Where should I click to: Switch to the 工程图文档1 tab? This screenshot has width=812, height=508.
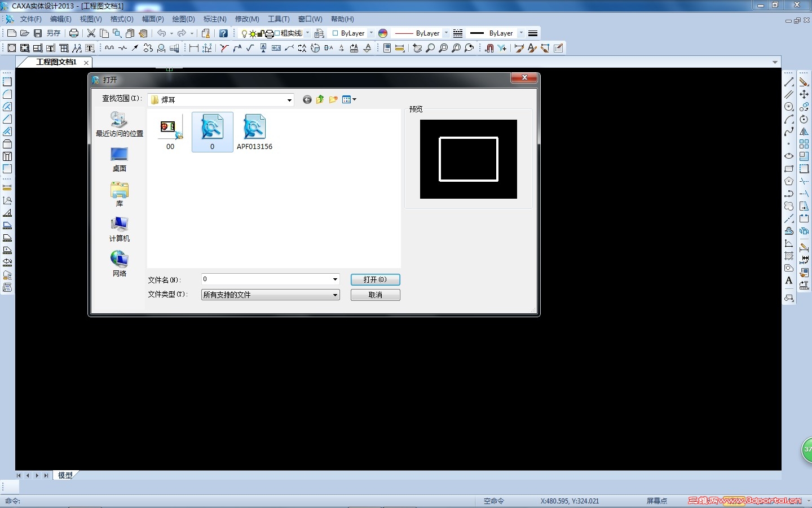pos(56,62)
